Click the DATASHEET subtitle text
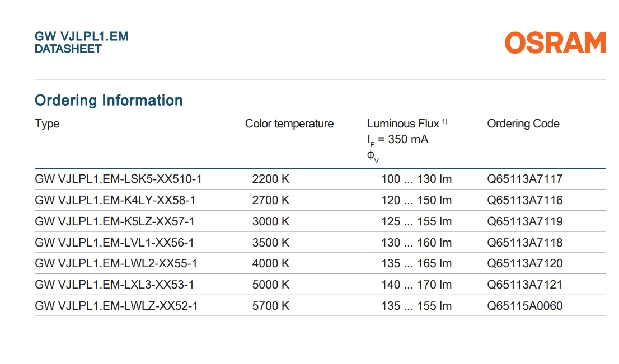The height and width of the screenshot is (364, 619). pyautogui.click(x=68, y=49)
